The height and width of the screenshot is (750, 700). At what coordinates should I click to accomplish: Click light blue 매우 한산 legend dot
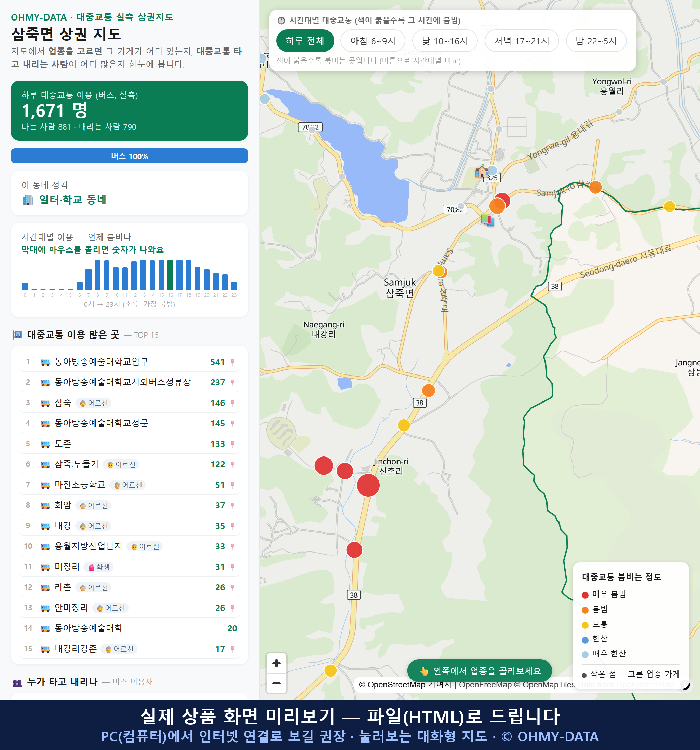click(x=585, y=655)
